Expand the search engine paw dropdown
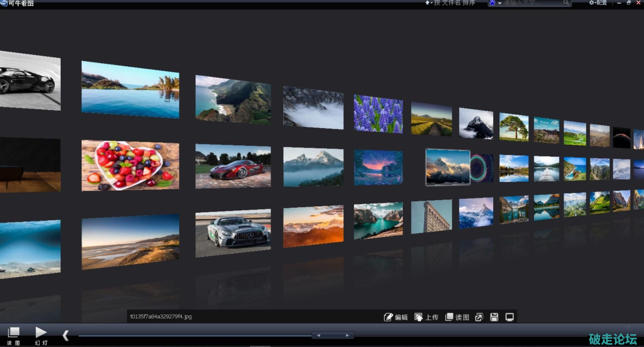Image resolution: width=644 pixels, height=347 pixels. (x=495, y=3)
